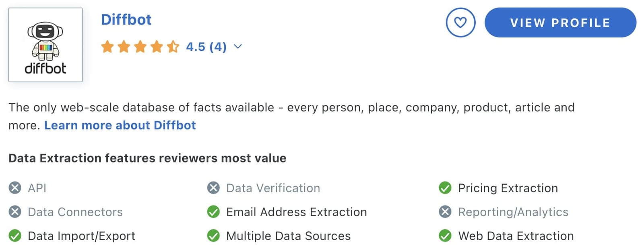Screen dimensions: 644x252
Task: Click the green check beside Pricing Extraction
Action: [445, 188]
